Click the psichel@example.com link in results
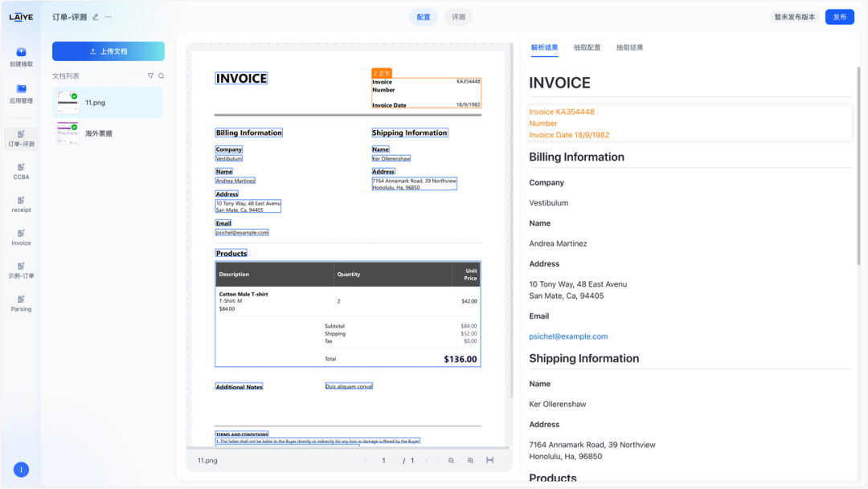 (568, 336)
